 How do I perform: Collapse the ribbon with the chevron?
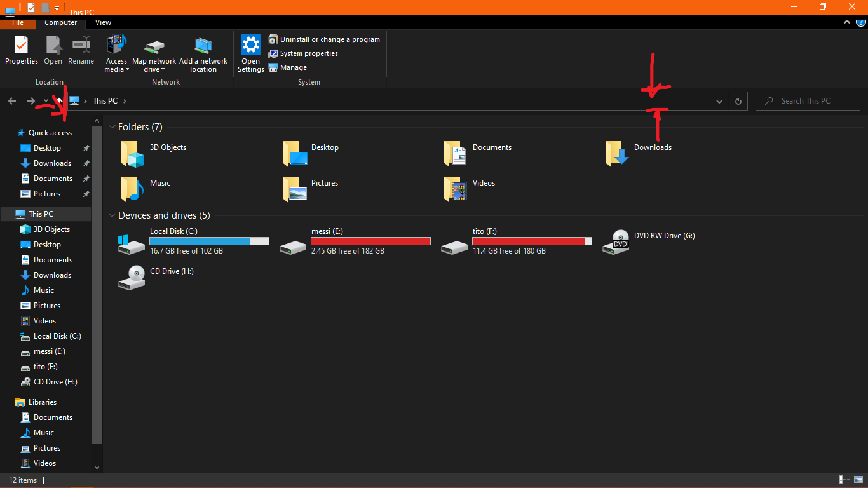(x=846, y=22)
